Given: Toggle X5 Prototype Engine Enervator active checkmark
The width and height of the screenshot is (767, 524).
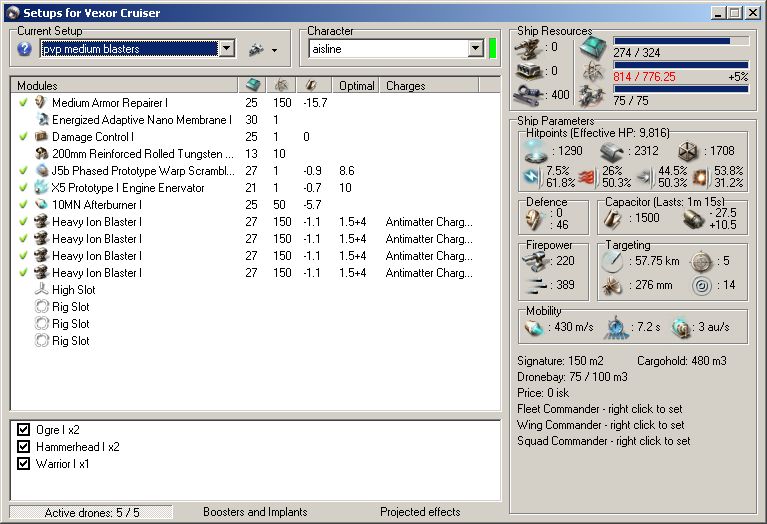Looking at the screenshot, I should click(x=23, y=187).
